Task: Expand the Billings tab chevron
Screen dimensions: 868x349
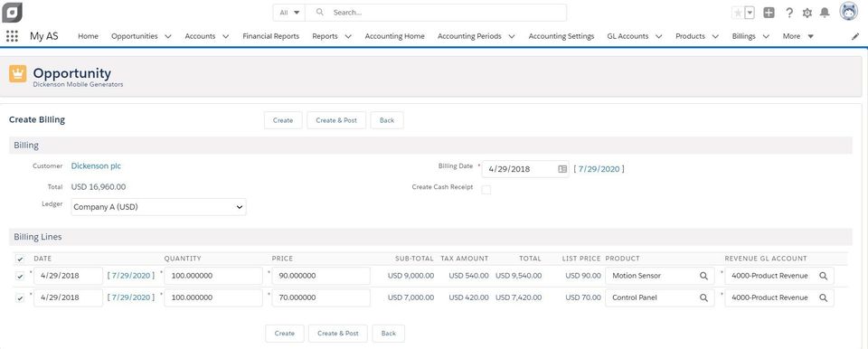Action: [766, 36]
